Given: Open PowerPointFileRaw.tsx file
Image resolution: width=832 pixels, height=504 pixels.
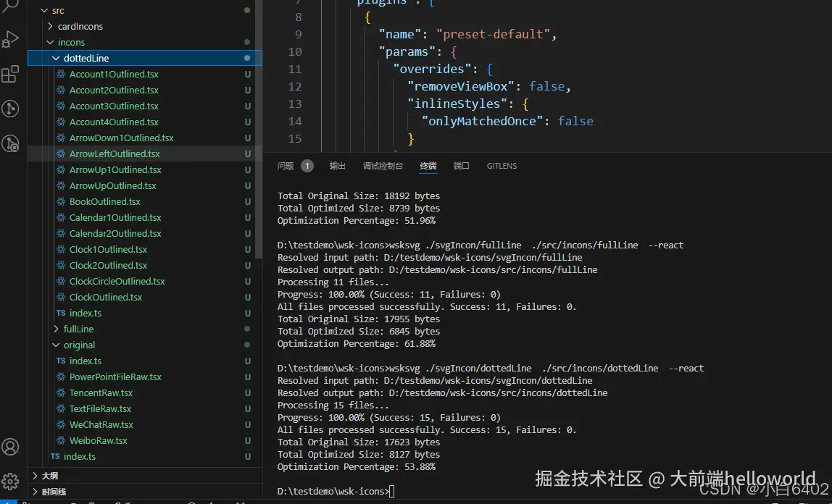Looking at the screenshot, I should pos(115,377).
